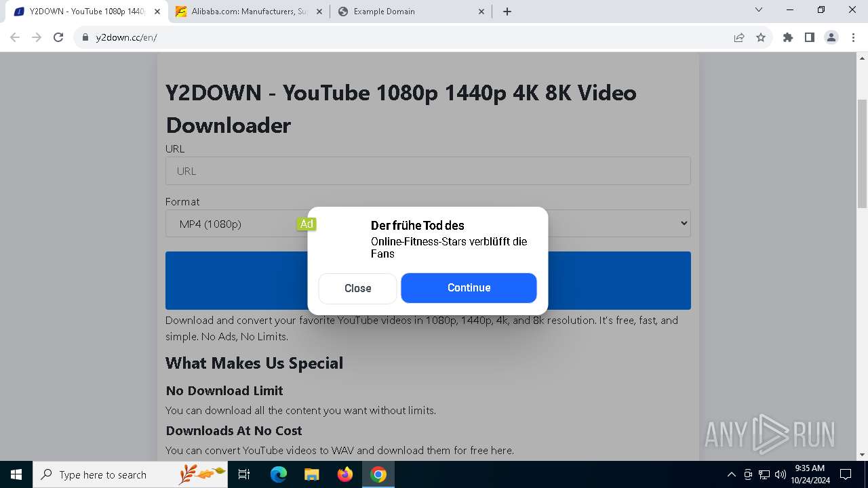Click the 'Downloads At No Cost' heading
Viewport: 868px width, 488px height.
pos(234,431)
